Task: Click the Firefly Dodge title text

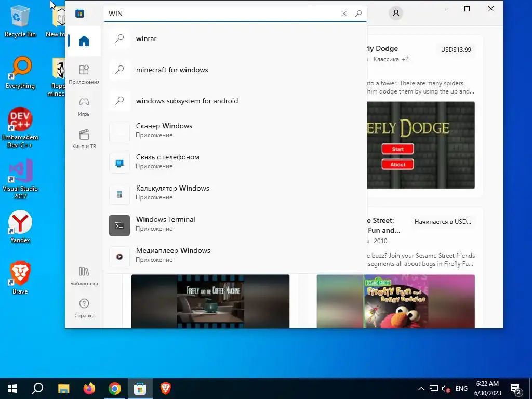Action: point(383,48)
